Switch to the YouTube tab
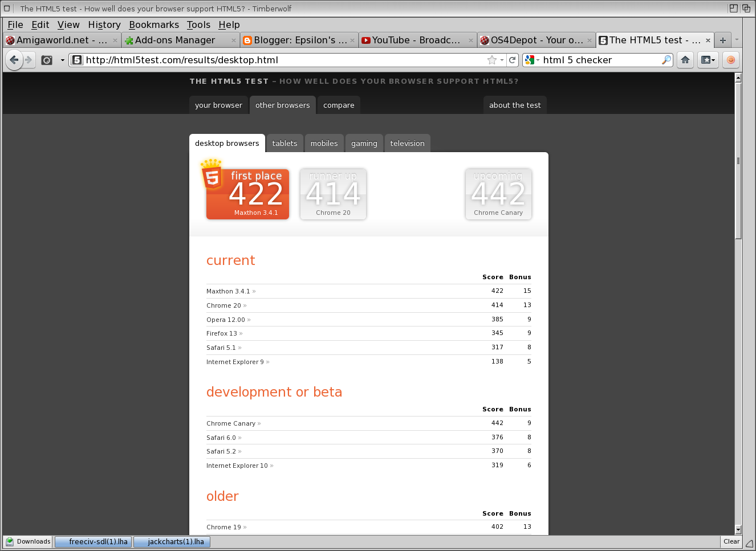Screen dimensions: 756x551 coord(417,40)
